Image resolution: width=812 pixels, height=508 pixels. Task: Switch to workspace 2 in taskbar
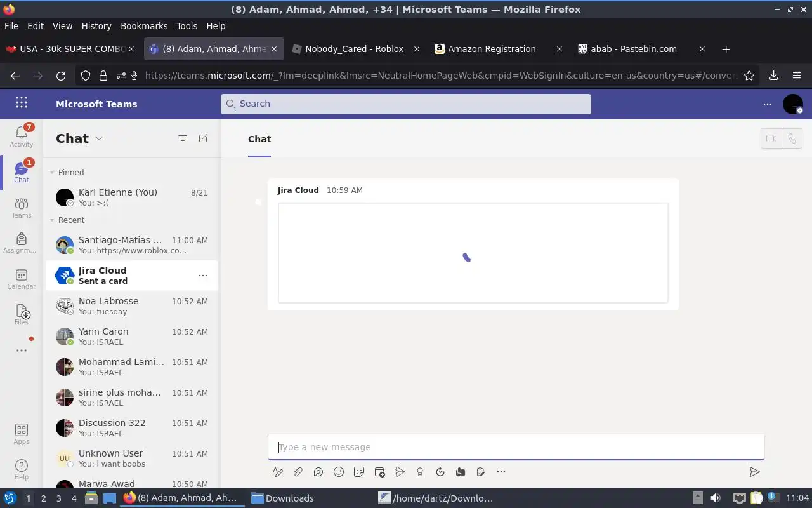coord(43,498)
